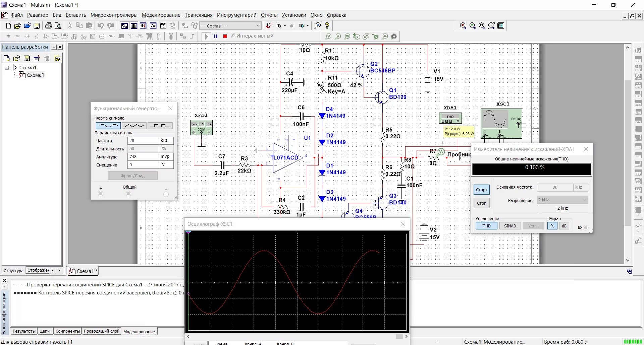Expand back-annotation dropdown arrow in toolbar
The image size is (644, 345).
[x=285, y=26]
